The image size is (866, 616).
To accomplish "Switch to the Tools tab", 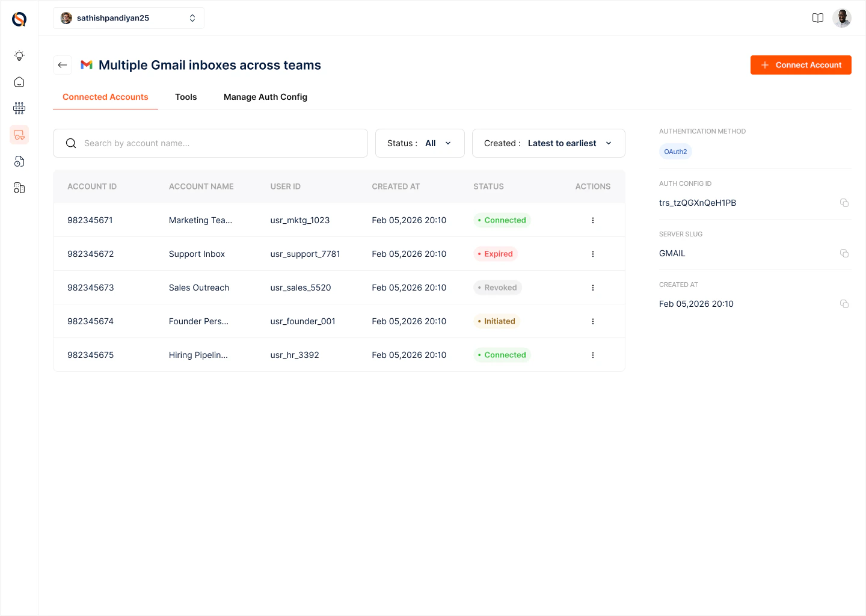I will pyautogui.click(x=186, y=97).
